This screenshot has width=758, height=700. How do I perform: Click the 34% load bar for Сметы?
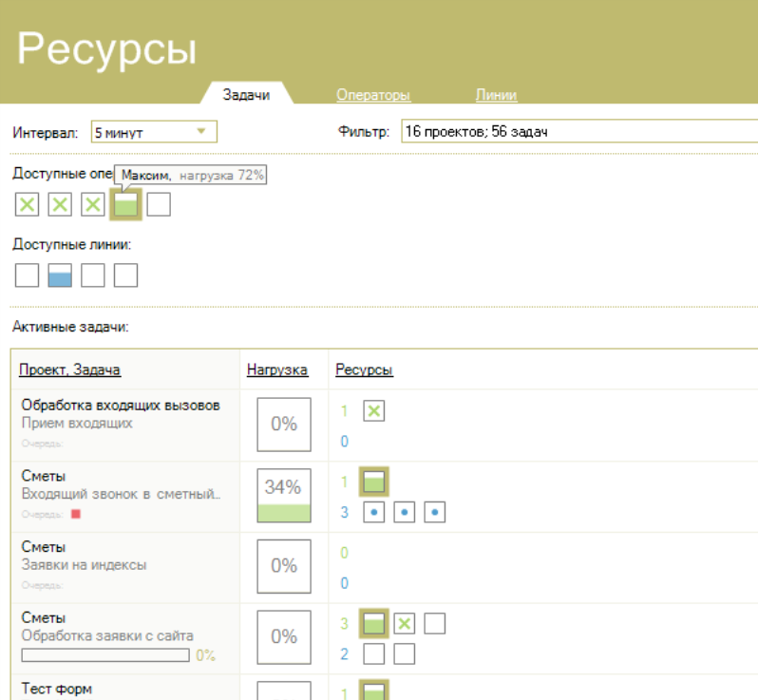[284, 499]
